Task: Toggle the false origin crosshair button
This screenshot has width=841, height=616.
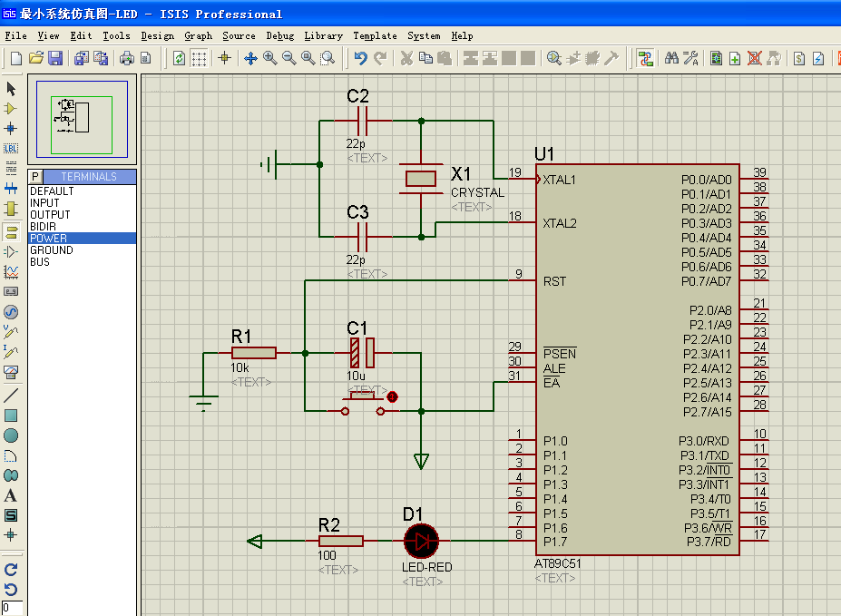Action: [x=224, y=58]
